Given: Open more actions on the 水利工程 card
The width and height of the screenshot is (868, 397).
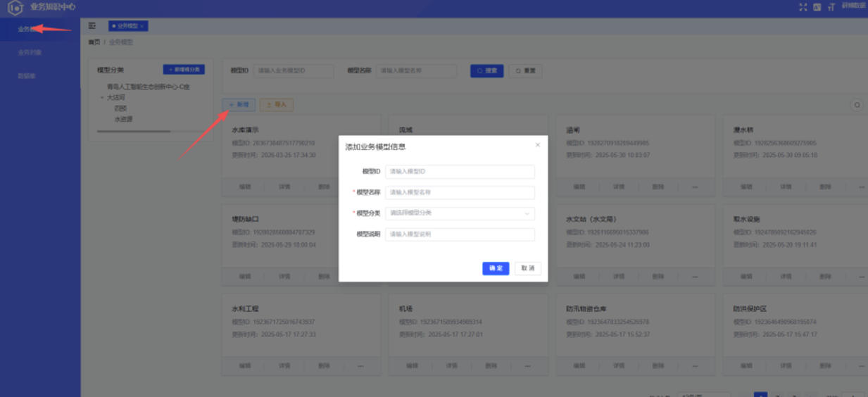Looking at the screenshot, I should 360,366.
